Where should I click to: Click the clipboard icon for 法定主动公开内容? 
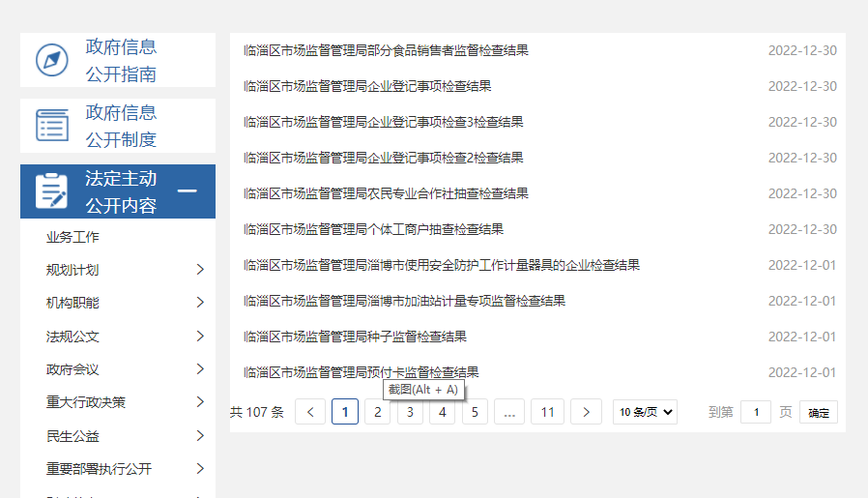point(52,191)
